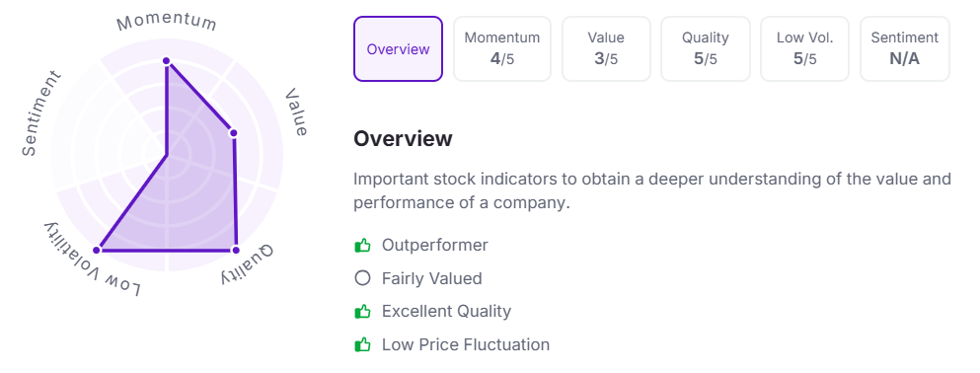Click the Quality data point on radar chart
This screenshot has width=980, height=373.
pyautogui.click(x=236, y=250)
